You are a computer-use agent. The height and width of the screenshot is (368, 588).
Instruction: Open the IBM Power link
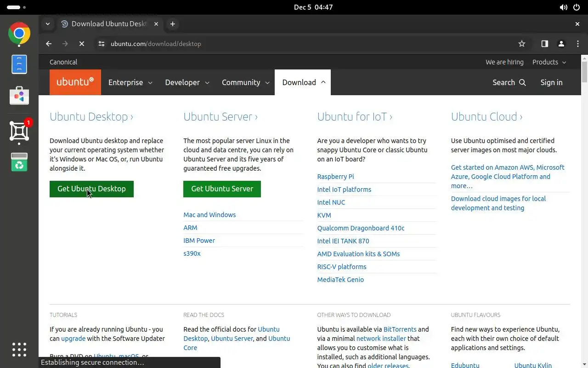[x=199, y=241]
